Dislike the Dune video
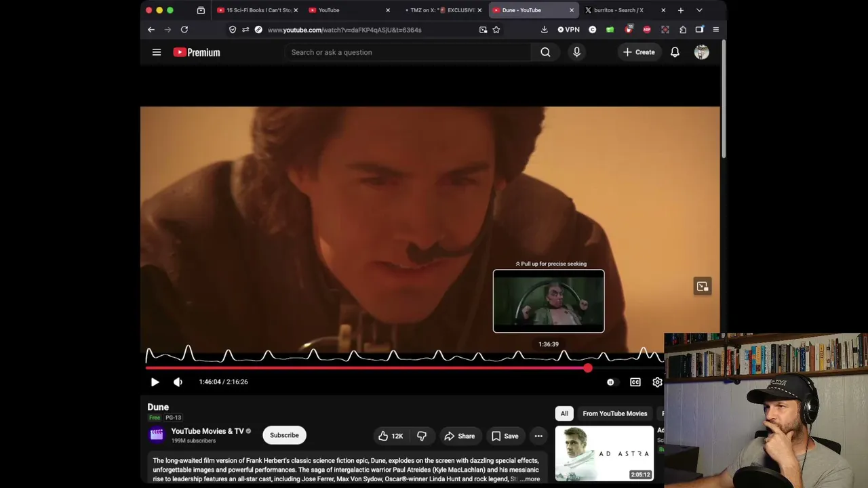Viewport: 868px width, 488px height. coord(422,436)
